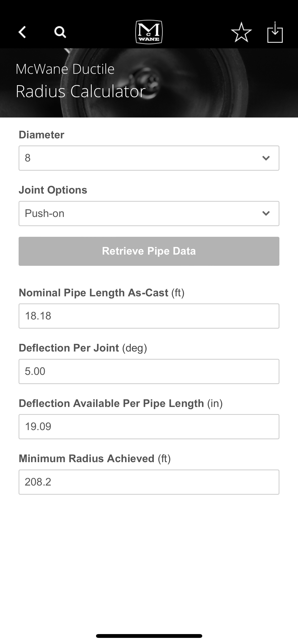Tap the McWane logo

149,32
